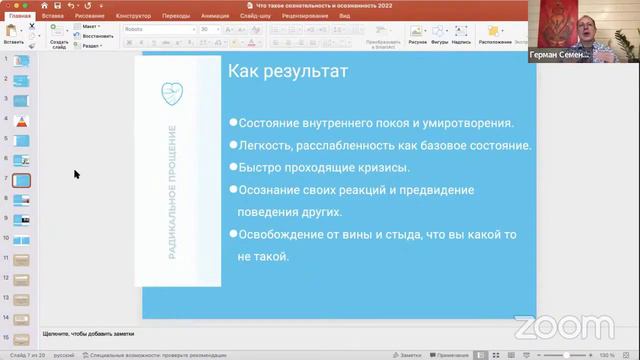The image size is (640, 360).
Task: Open the Переходы tab
Action: point(176,16)
